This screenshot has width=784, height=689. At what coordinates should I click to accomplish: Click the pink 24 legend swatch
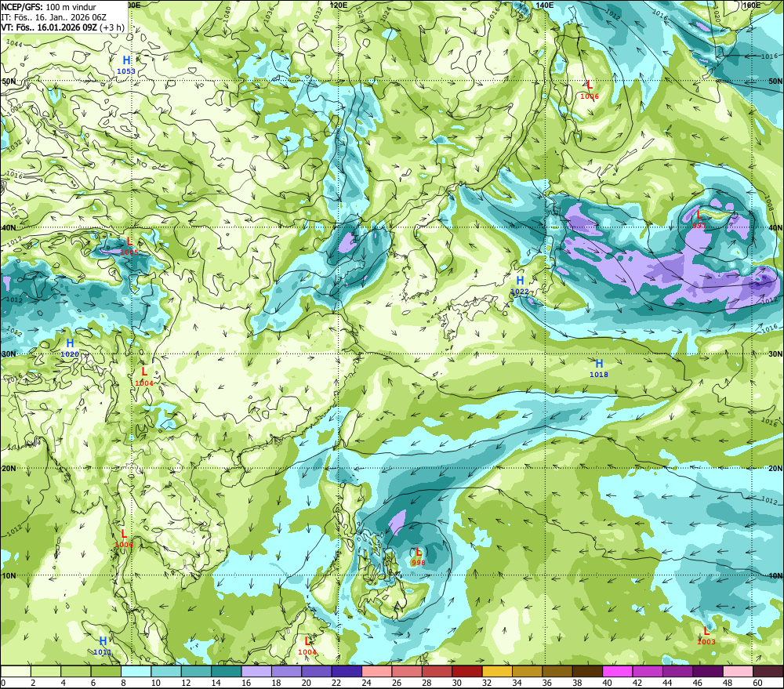[x=377, y=671]
